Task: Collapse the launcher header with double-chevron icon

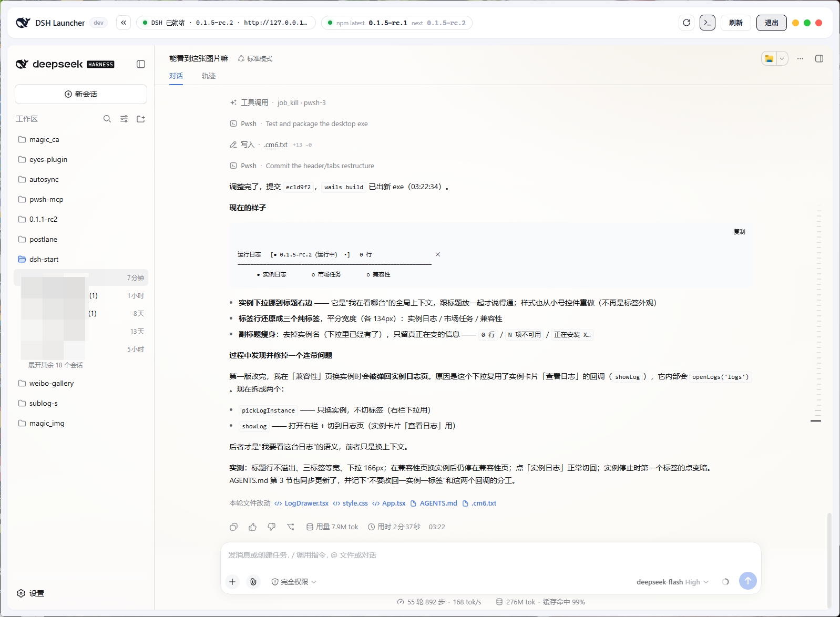Action: (x=124, y=23)
